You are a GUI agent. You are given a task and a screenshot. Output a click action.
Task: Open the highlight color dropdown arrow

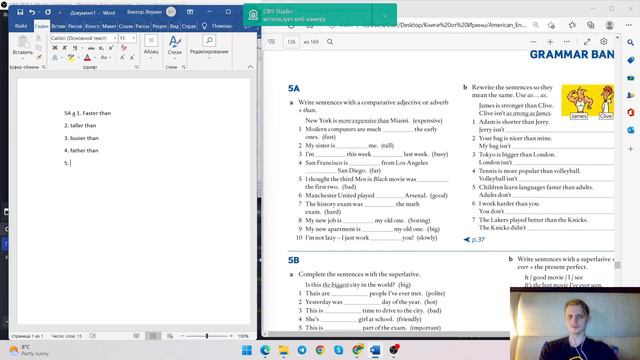coord(78,58)
